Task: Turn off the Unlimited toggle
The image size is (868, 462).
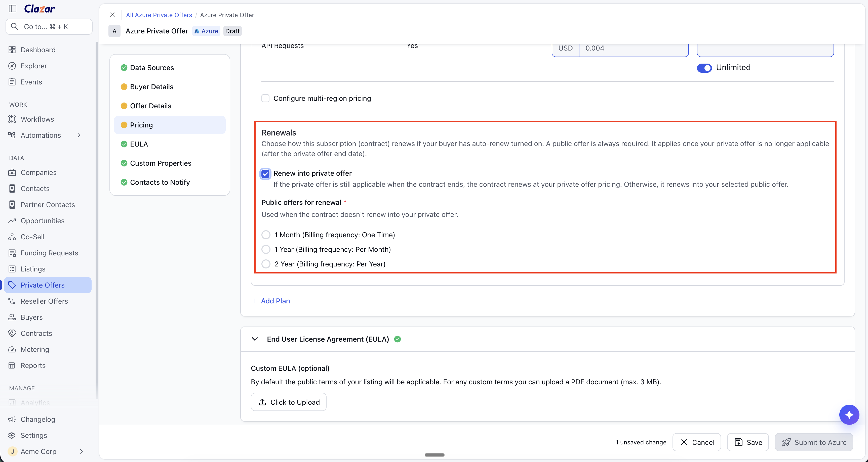Action: point(704,68)
